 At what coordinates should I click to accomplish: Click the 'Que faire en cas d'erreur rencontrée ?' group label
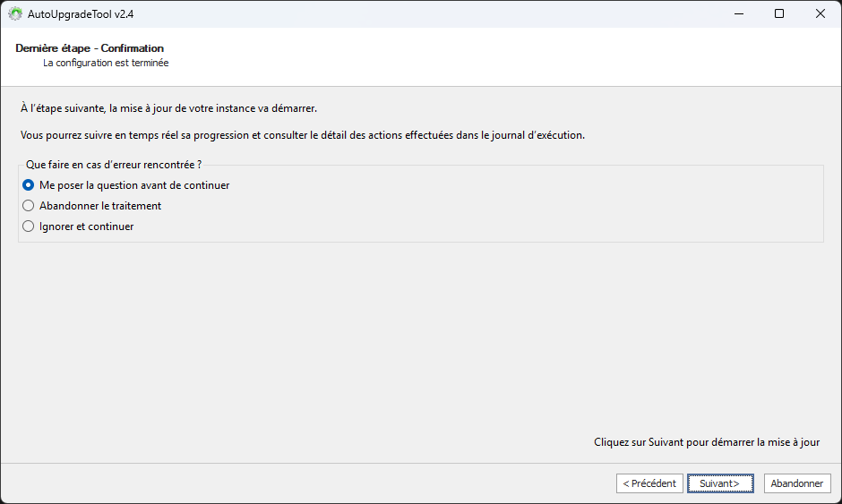(114, 165)
